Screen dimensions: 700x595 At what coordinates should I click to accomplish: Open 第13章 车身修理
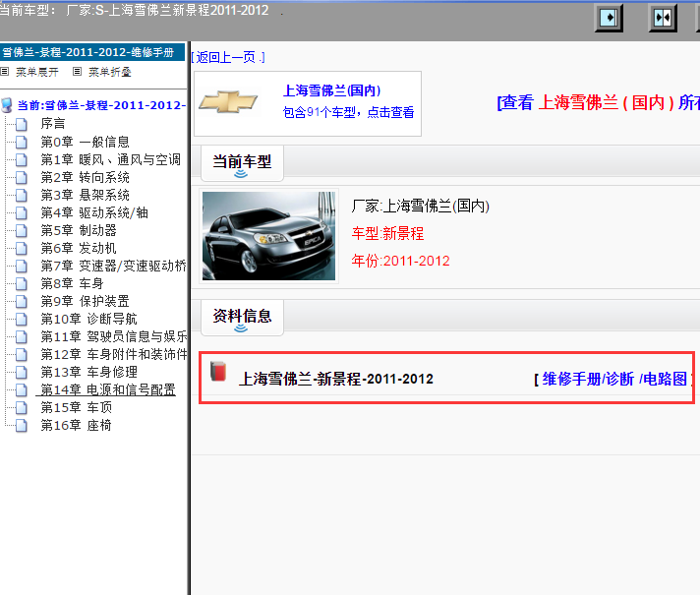[88, 372]
